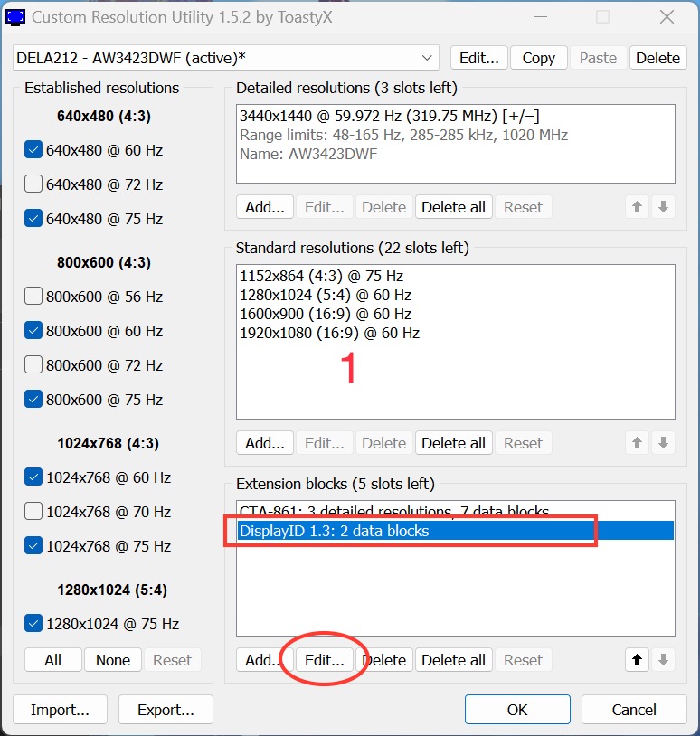Select the CTA-861 extension block entry
The height and width of the screenshot is (736, 700).
(x=393, y=512)
